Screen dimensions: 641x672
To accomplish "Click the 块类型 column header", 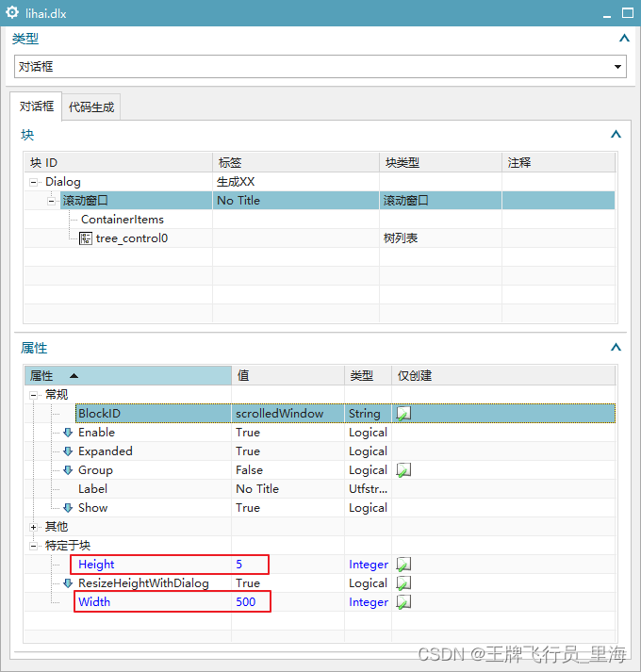I will tap(441, 162).
